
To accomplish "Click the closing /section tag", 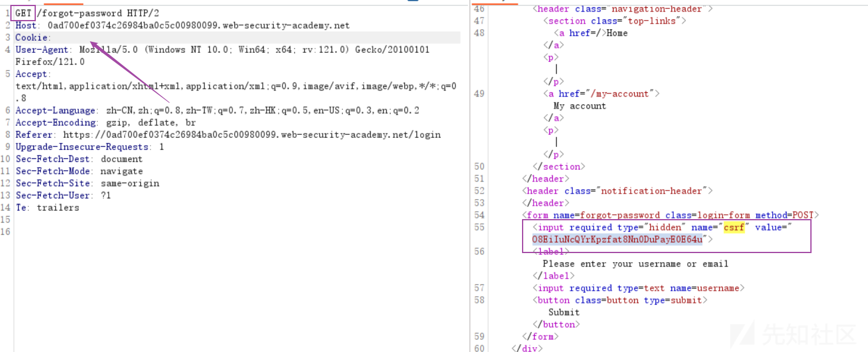I will pyautogui.click(x=559, y=166).
